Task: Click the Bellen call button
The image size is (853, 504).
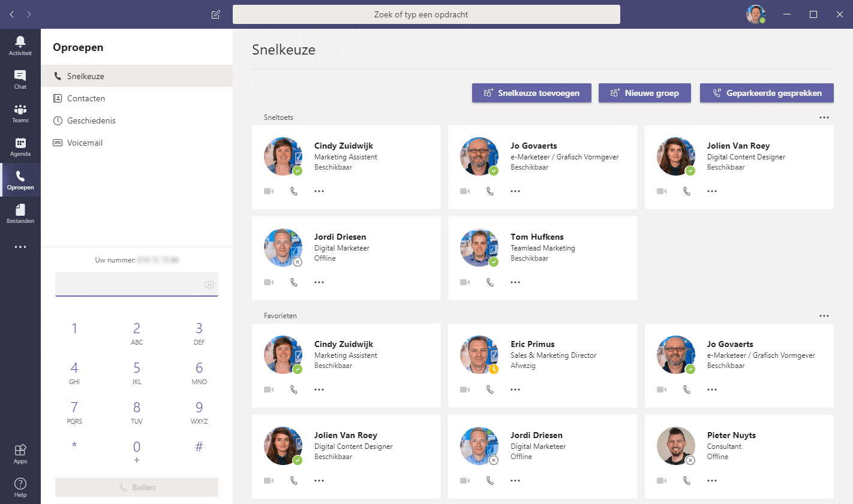Action: click(137, 487)
